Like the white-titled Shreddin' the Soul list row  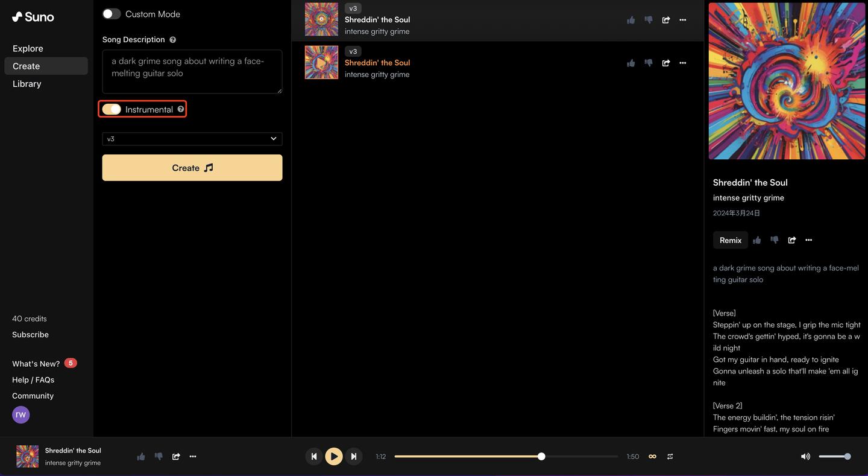[x=631, y=20]
